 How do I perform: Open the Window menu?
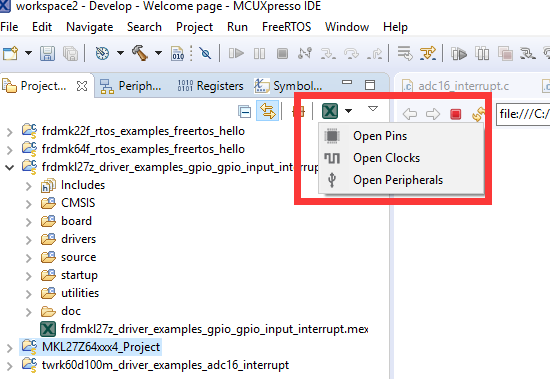pyautogui.click(x=347, y=27)
